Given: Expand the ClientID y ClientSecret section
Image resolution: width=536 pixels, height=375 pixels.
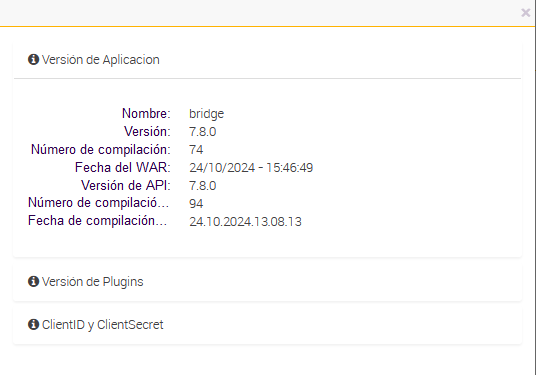Looking at the screenshot, I should pyautogui.click(x=267, y=324).
